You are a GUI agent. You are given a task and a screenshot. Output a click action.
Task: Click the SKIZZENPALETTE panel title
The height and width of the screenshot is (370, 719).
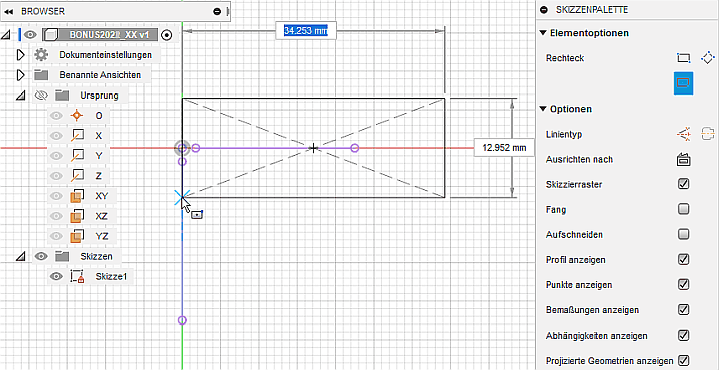[592, 9]
